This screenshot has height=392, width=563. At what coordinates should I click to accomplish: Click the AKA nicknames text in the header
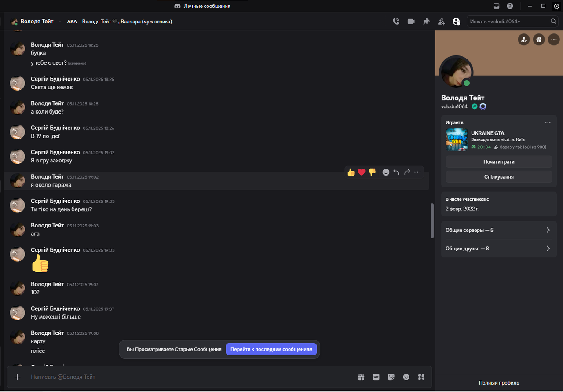(x=127, y=22)
